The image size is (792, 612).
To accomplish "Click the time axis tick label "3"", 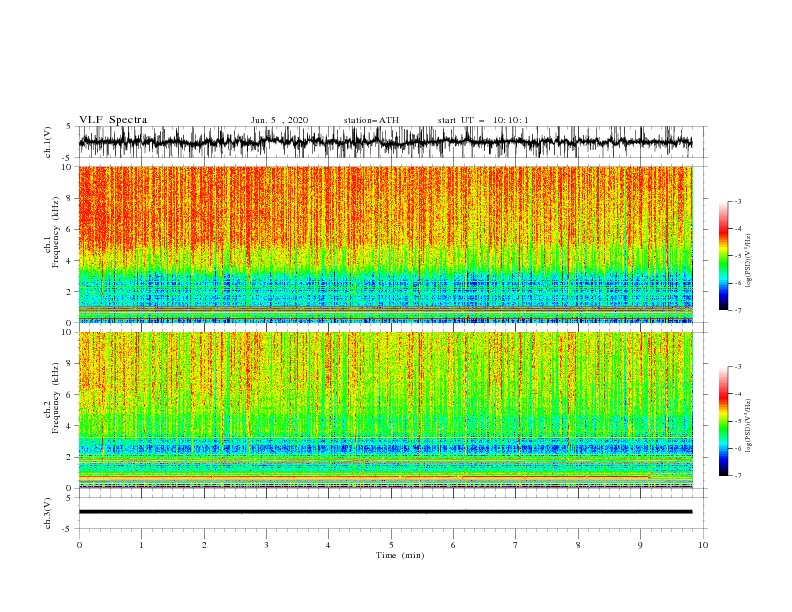I will point(266,545).
